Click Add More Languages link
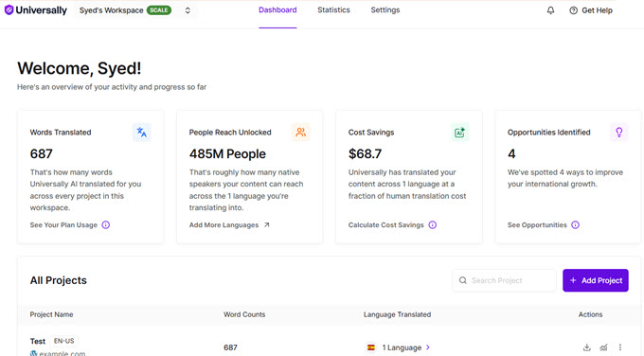Image resolution: width=644 pixels, height=356 pixels. tap(224, 225)
